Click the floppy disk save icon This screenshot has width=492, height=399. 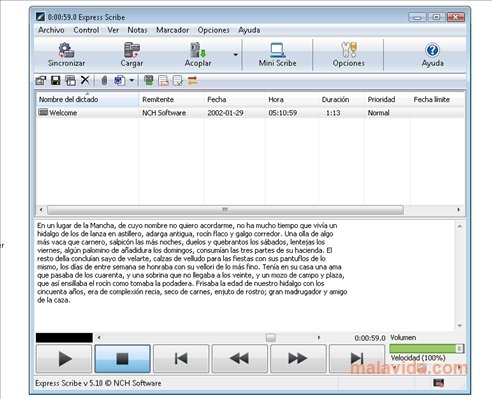pyautogui.click(x=55, y=80)
